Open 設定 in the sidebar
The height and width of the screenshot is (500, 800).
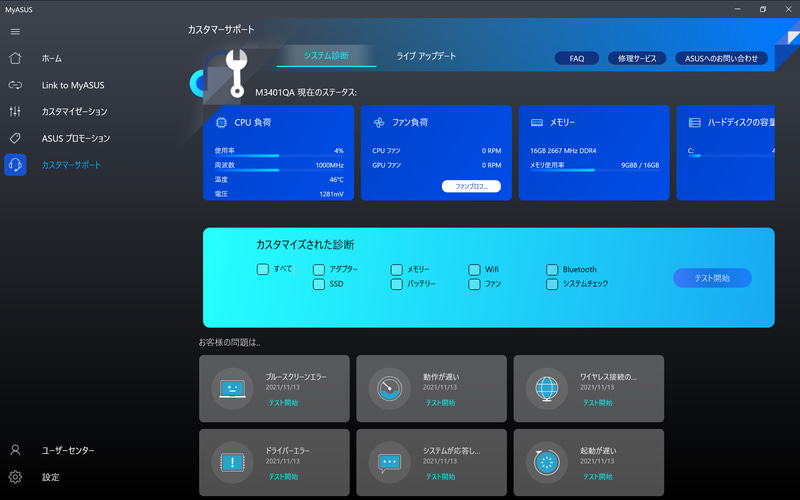(x=51, y=477)
